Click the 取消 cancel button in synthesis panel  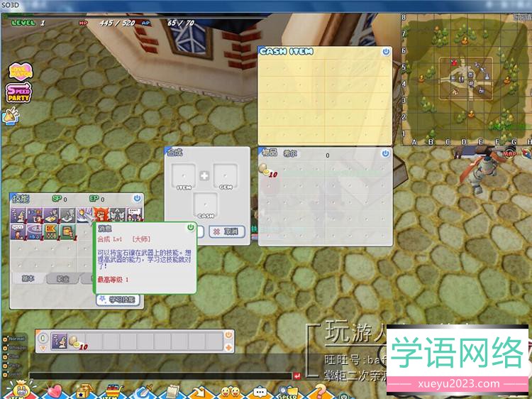click(x=227, y=231)
